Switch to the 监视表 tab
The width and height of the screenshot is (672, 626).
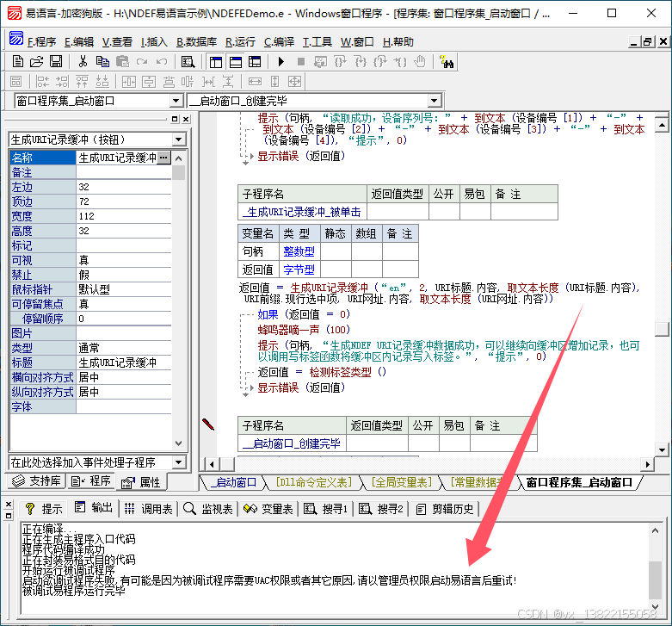[208, 509]
